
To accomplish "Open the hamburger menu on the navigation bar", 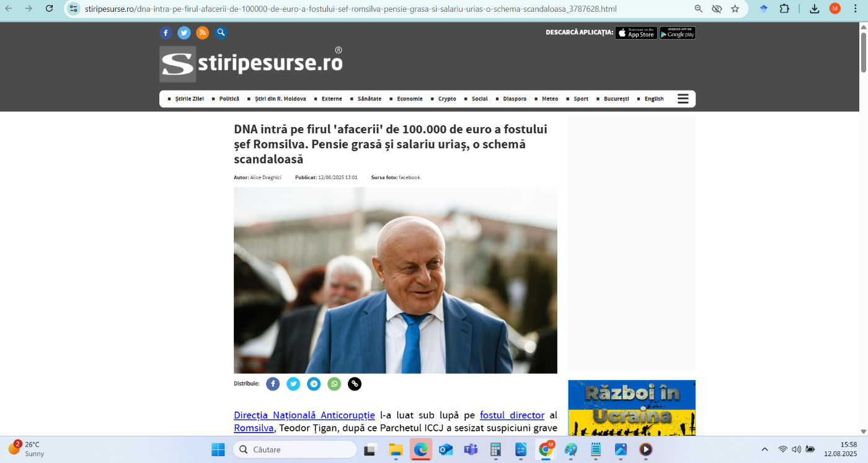I will coord(683,98).
